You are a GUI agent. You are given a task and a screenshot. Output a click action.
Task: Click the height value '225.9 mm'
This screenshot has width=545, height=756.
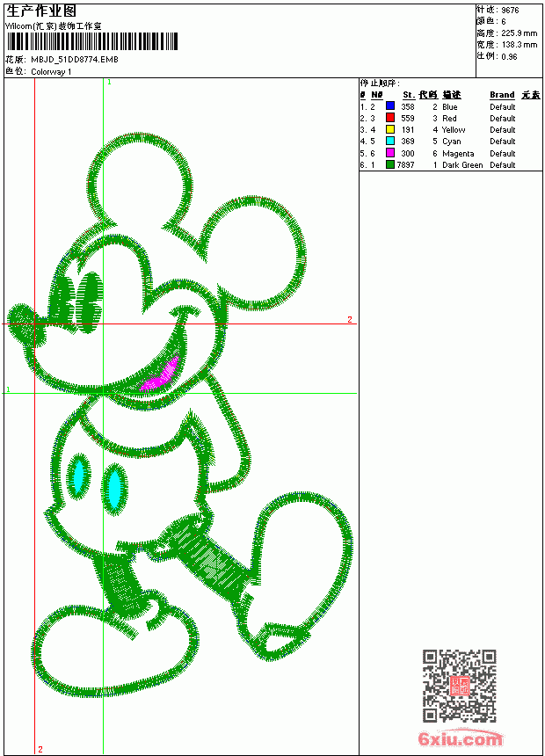click(519, 33)
